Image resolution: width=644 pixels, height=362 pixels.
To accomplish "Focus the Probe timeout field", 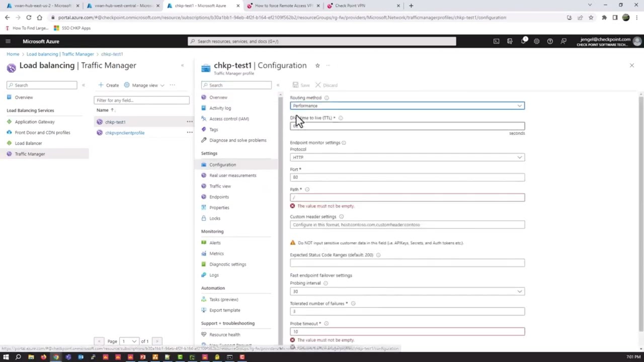I will [x=407, y=332].
